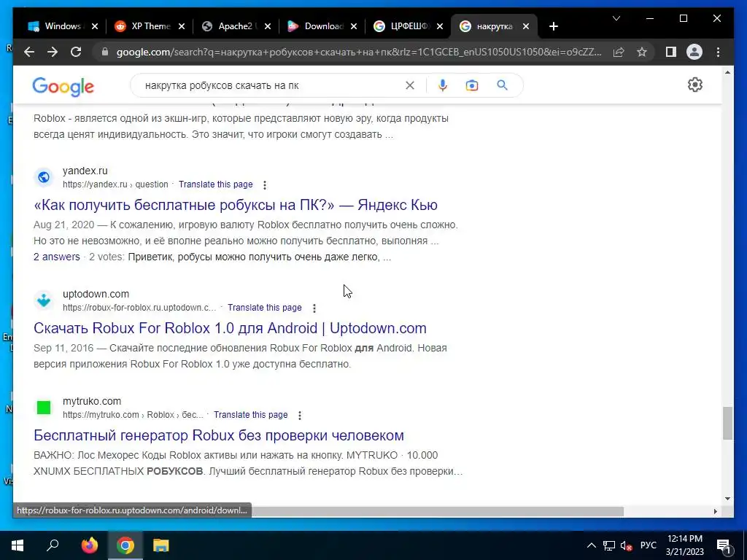Open taskbar clock and date
747x560 pixels.
click(684, 545)
